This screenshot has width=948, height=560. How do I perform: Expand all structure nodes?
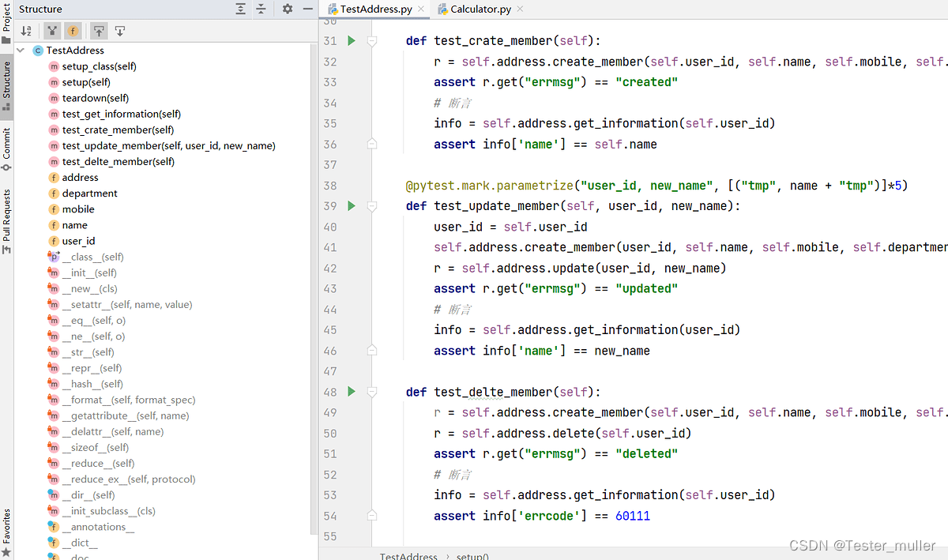pyautogui.click(x=241, y=9)
